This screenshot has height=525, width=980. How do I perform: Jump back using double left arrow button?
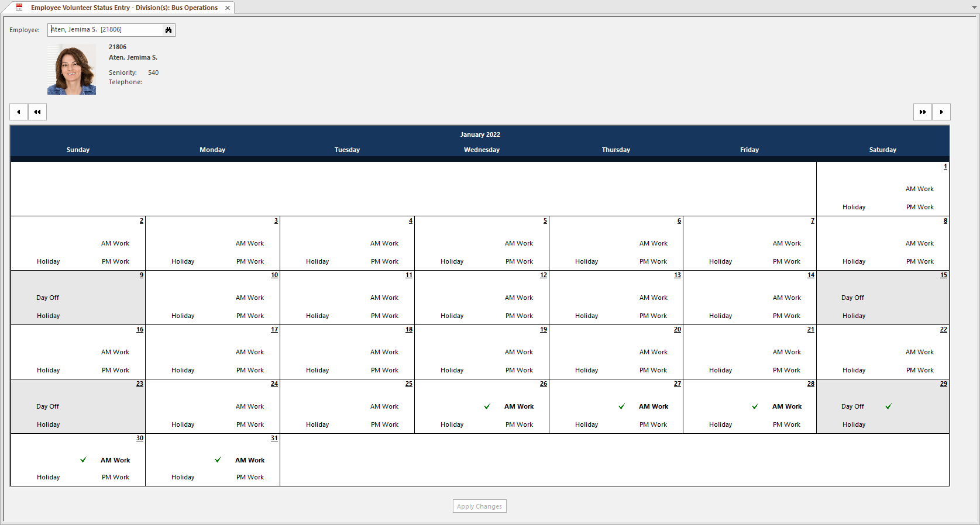[x=37, y=112]
